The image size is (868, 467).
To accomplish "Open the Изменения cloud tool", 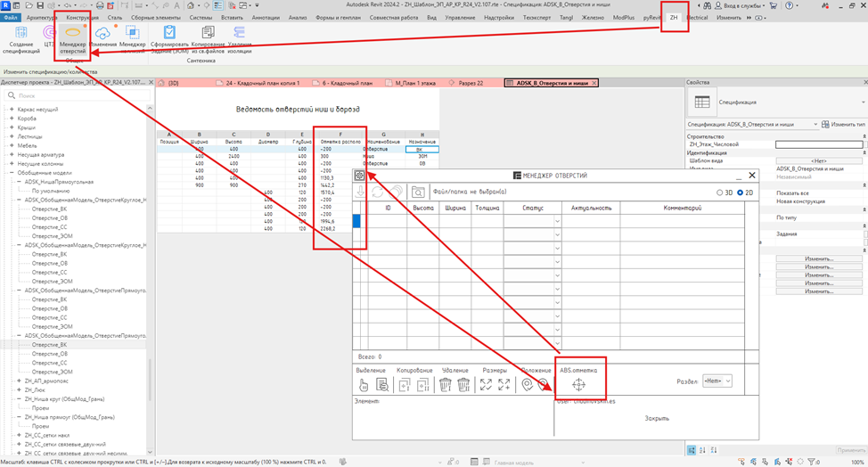I will point(103,37).
